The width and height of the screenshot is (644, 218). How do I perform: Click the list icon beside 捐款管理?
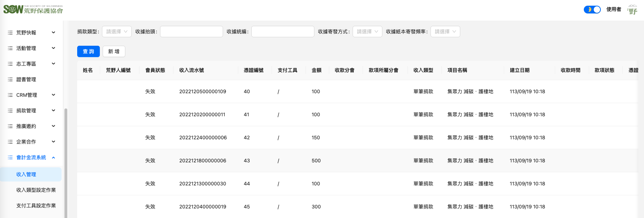(10, 111)
